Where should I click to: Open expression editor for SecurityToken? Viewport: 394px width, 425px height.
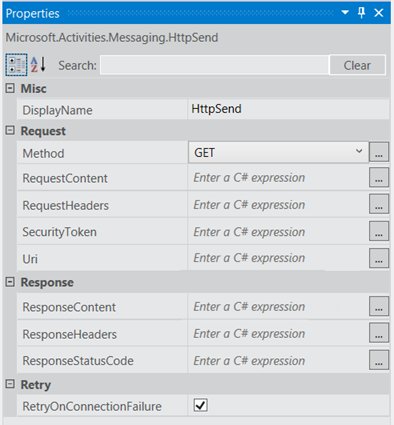[x=379, y=231]
